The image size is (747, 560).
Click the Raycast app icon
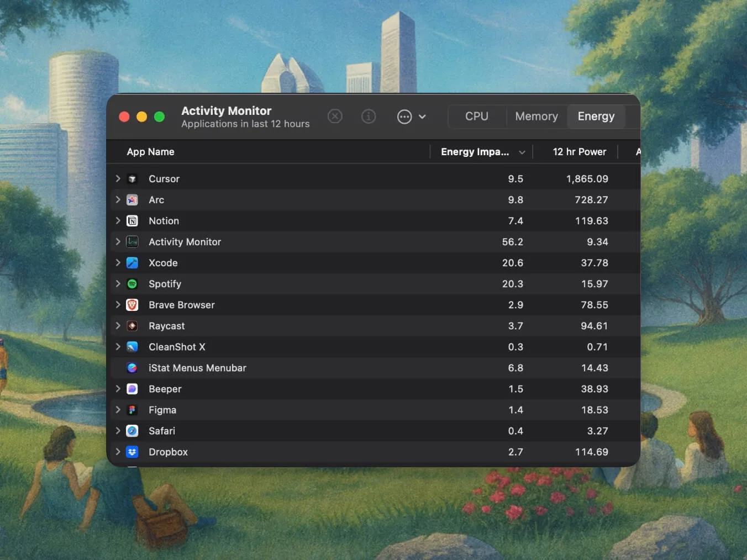[132, 326]
